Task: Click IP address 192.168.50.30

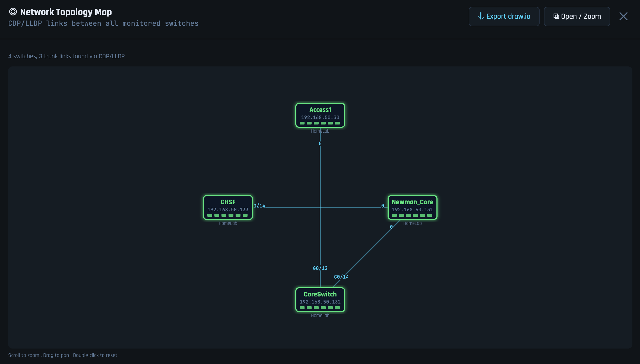Action: [x=320, y=117]
